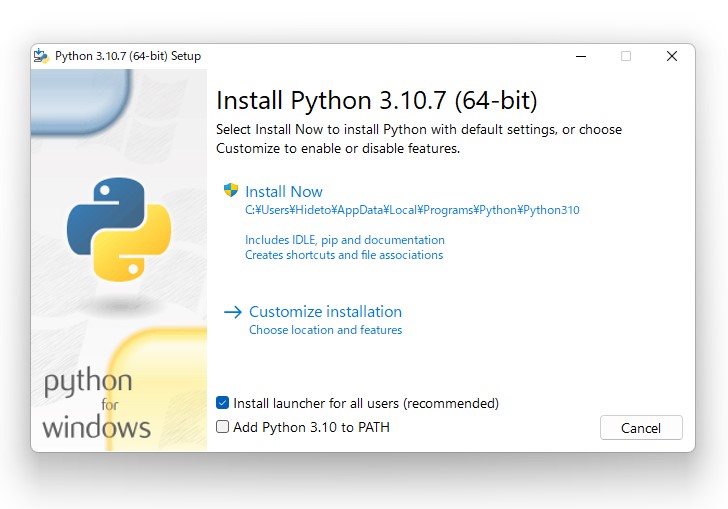728x509 pixels.
Task: Click 'Includes IDLE, pip and documentation' text
Action: coord(345,240)
